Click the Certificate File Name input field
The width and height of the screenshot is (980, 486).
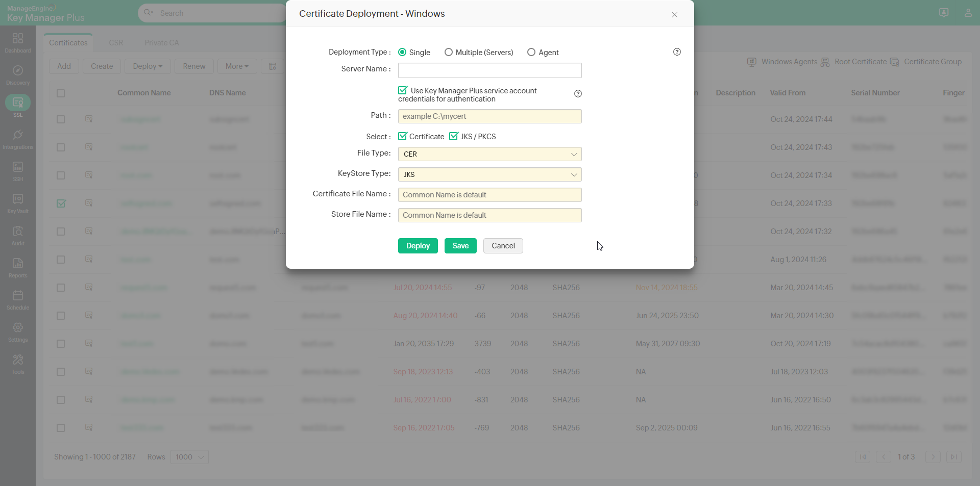tap(490, 195)
